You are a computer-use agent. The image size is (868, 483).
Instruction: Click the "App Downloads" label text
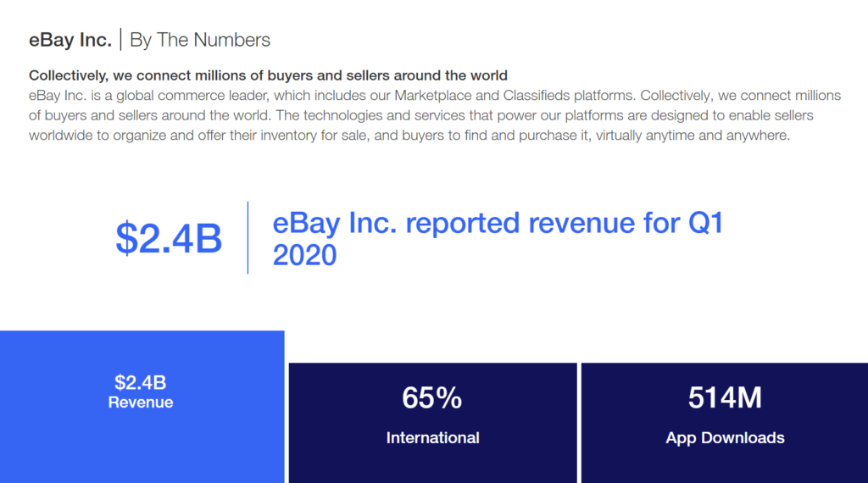(x=725, y=438)
